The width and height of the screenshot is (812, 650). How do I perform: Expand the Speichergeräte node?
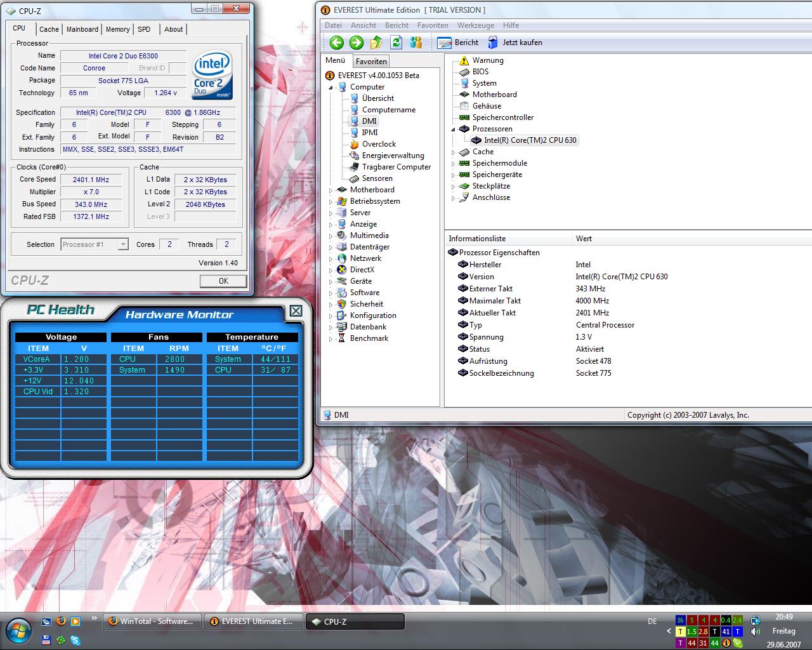tap(453, 175)
